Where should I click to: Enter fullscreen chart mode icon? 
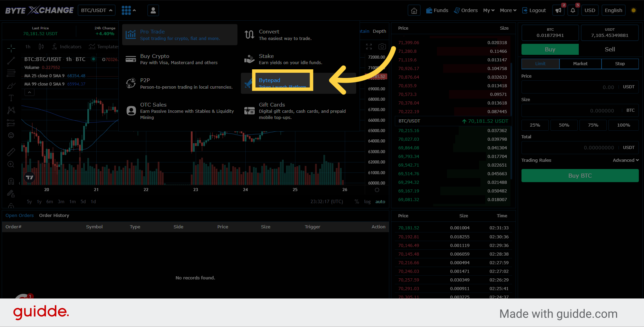click(x=369, y=47)
